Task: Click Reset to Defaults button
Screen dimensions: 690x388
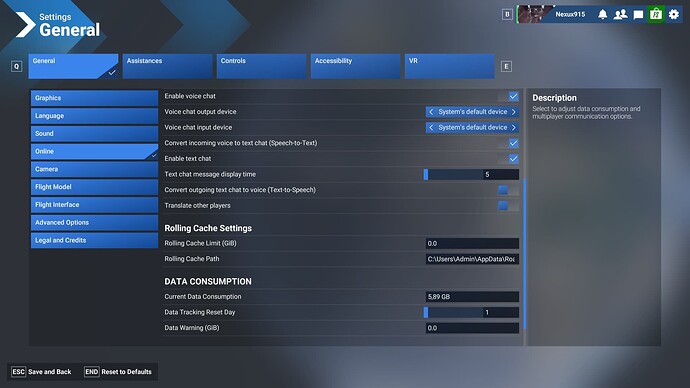Action: coord(118,372)
